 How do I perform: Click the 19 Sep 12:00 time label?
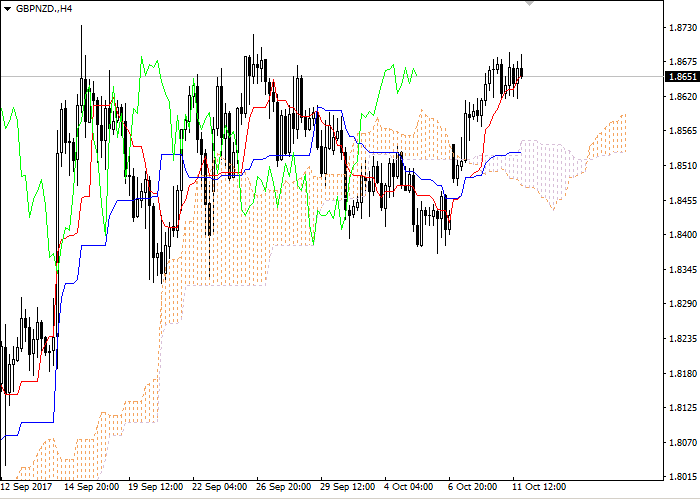(156, 487)
